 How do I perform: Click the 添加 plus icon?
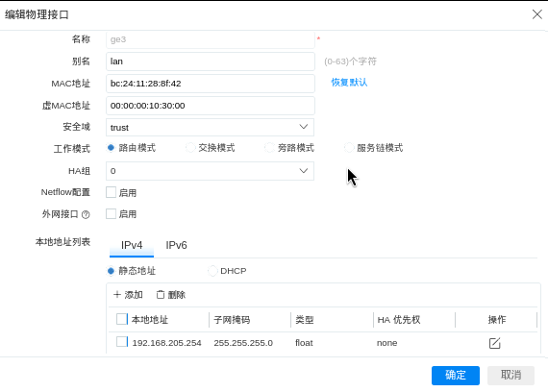[x=117, y=295]
